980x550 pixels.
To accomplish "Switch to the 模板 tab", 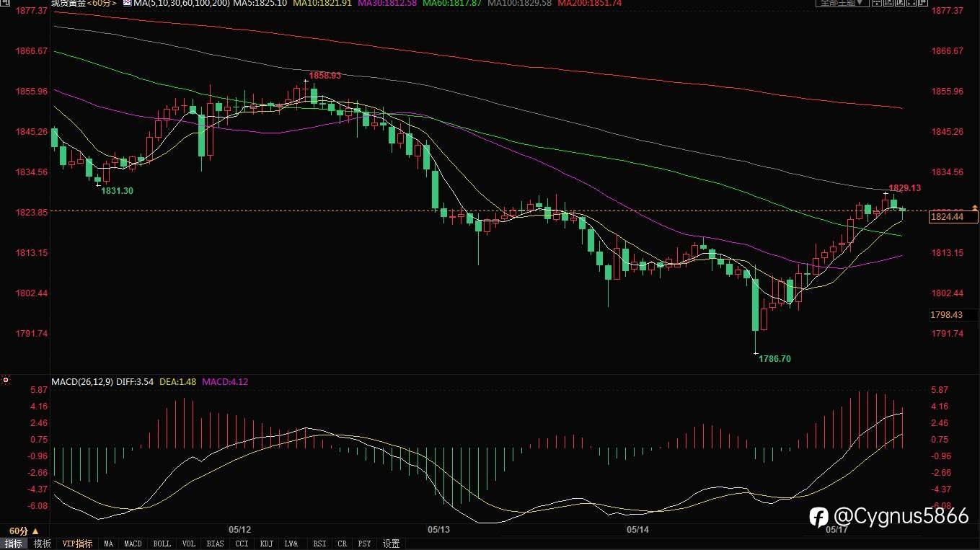I will (43, 544).
